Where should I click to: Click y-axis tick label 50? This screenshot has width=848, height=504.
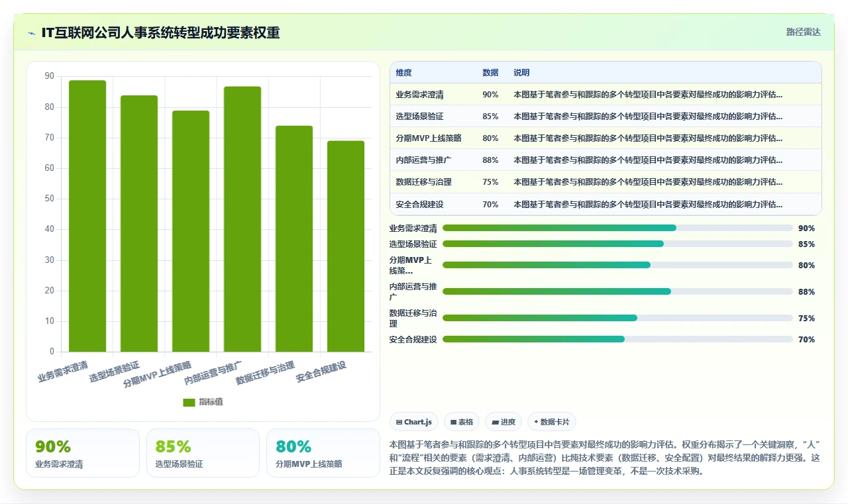point(50,199)
